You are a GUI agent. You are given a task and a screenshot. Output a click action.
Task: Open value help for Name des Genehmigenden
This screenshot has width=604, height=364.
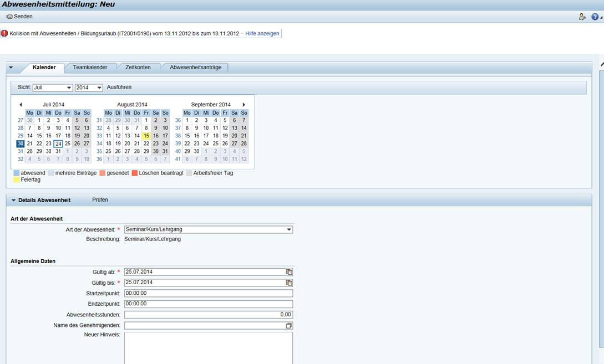point(289,326)
